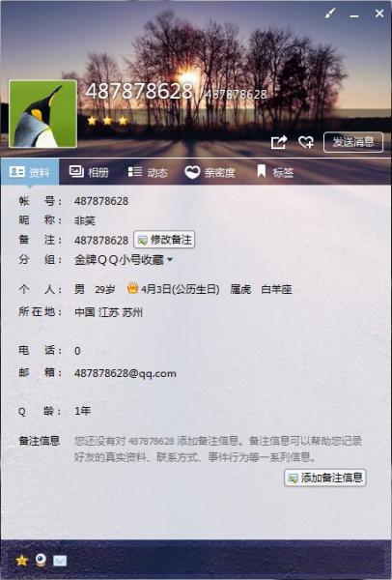Open the 亲密度 tab

tap(210, 172)
